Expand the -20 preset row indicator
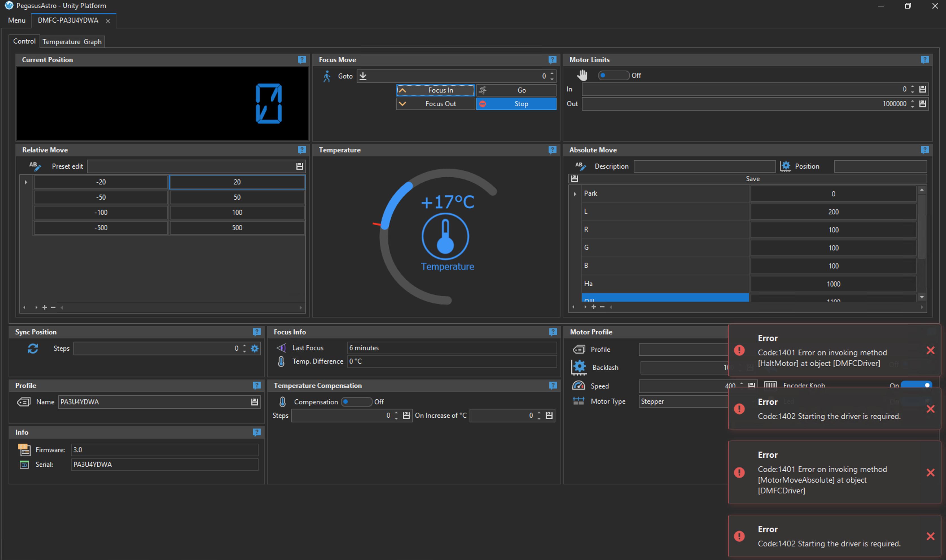Image resolution: width=946 pixels, height=560 pixels. 26,182
